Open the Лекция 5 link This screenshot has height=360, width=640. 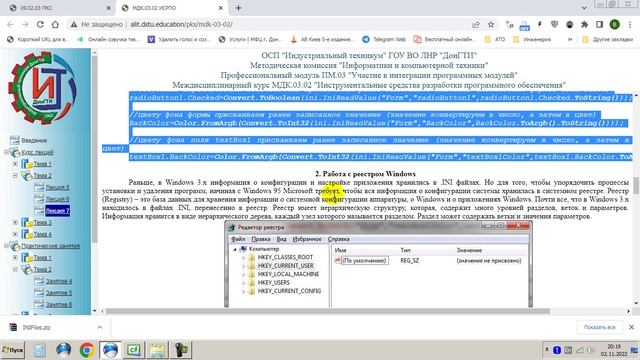tap(57, 187)
